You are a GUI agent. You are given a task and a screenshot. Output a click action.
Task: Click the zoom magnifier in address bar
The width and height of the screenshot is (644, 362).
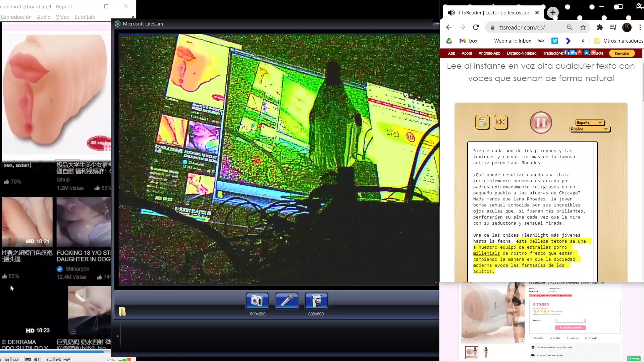[570, 27]
